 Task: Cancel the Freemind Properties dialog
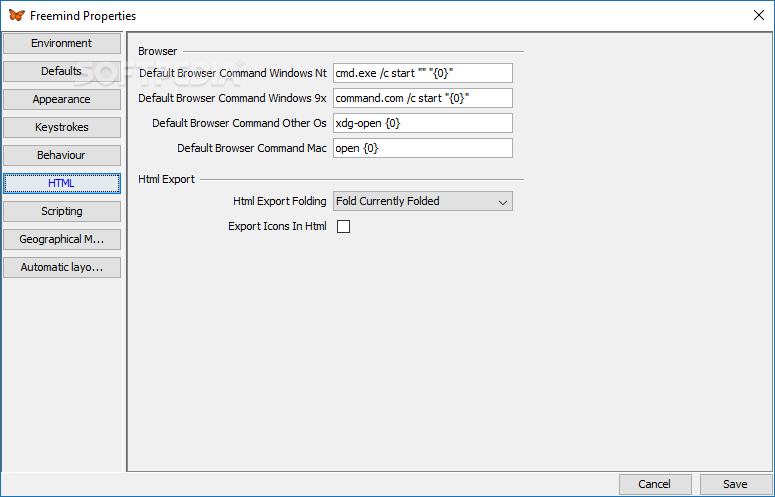pyautogui.click(x=655, y=484)
